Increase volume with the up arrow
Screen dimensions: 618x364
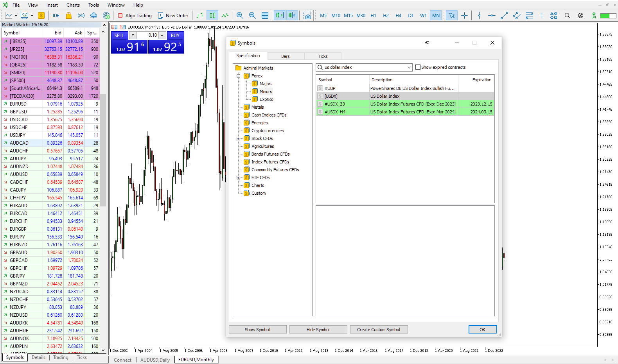pos(162,35)
